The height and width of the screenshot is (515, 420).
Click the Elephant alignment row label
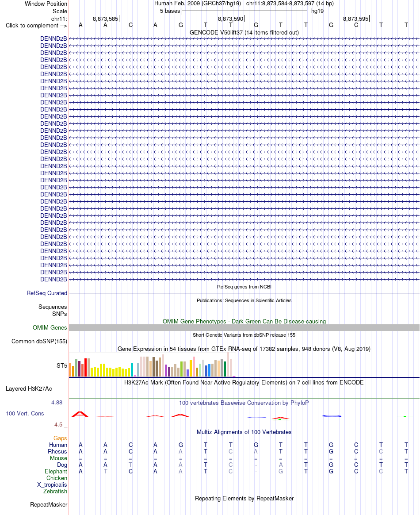tap(56, 471)
